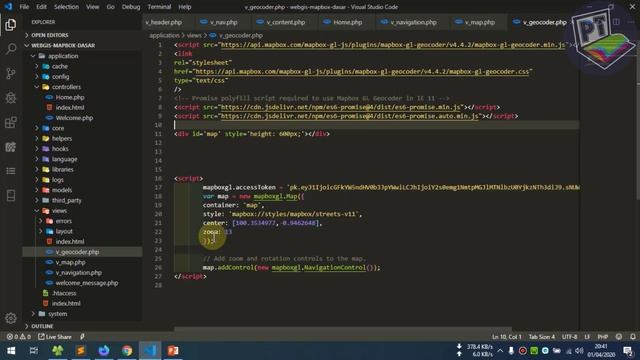Open the Help menu
640x360 pixels.
(x=184, y=7)
